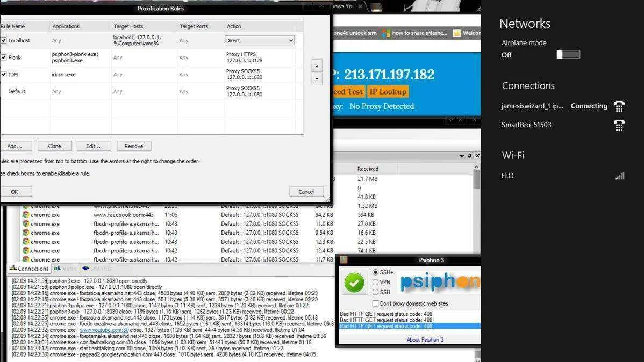
Task: Select the FLO Wi-Fi network
Action: (x=563, y=176)
